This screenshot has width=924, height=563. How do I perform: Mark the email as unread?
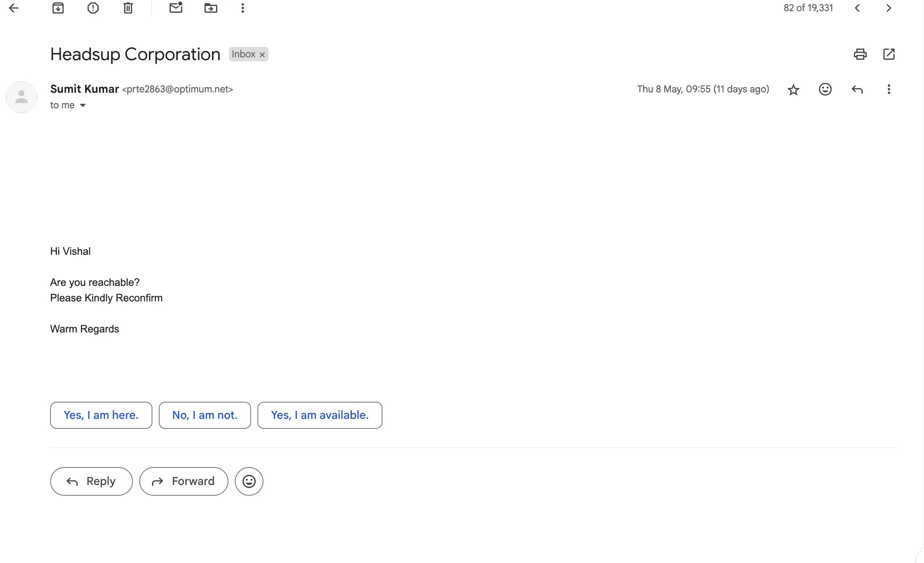click(x=175, y=8)
